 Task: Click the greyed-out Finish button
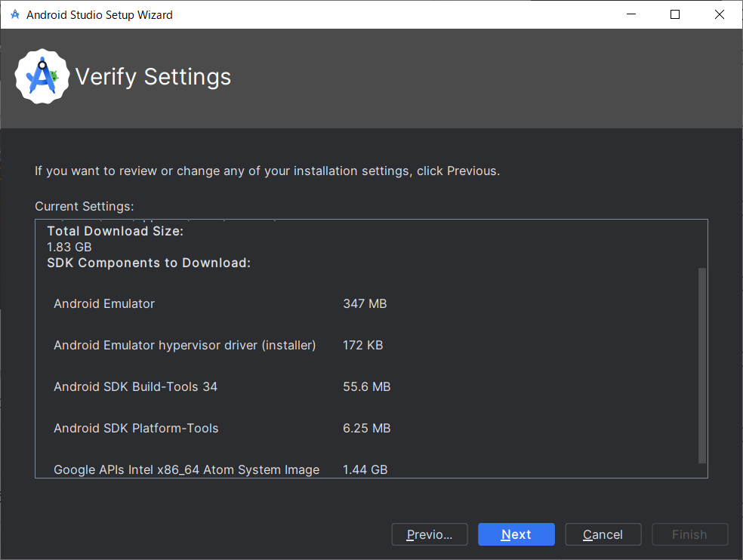(689, 534)
